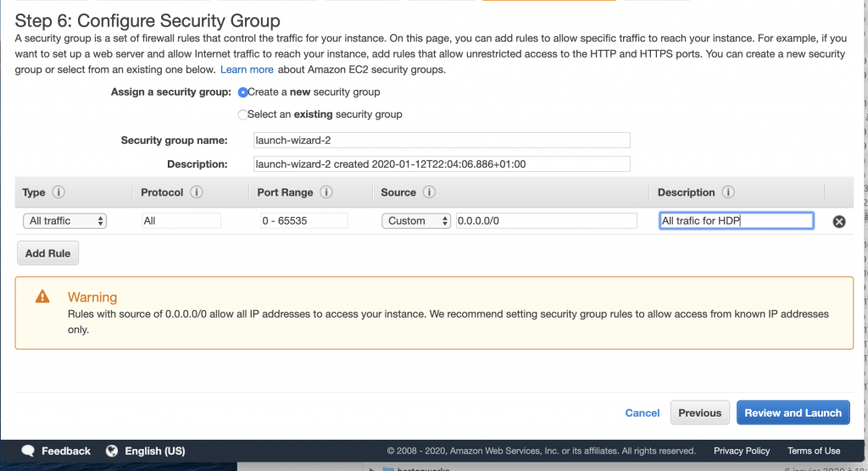Click the 0.0.0.0/0 source input field
Screen dimensions: 868x471
click(546, 220)
